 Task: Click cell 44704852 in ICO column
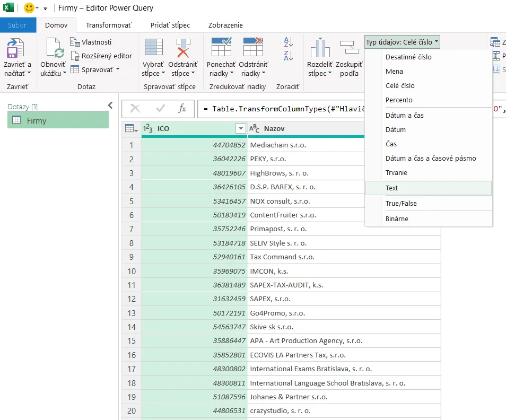pos(195,145)
